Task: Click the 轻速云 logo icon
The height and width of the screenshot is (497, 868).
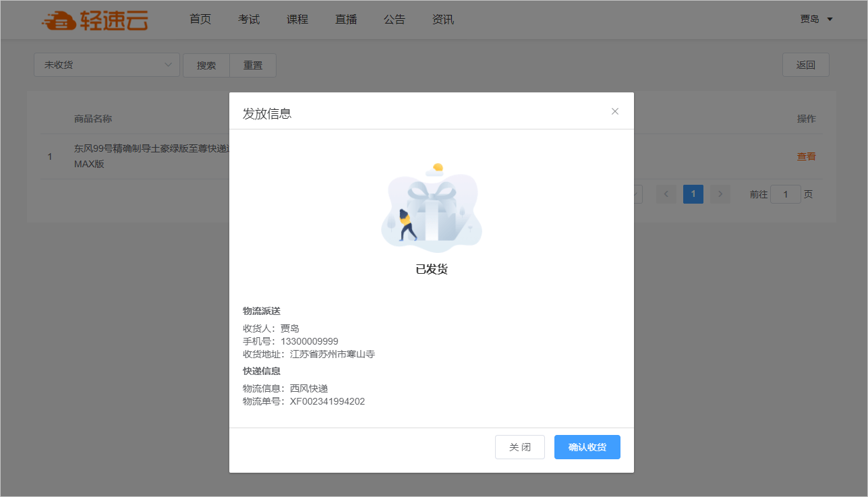Action: 59,20
